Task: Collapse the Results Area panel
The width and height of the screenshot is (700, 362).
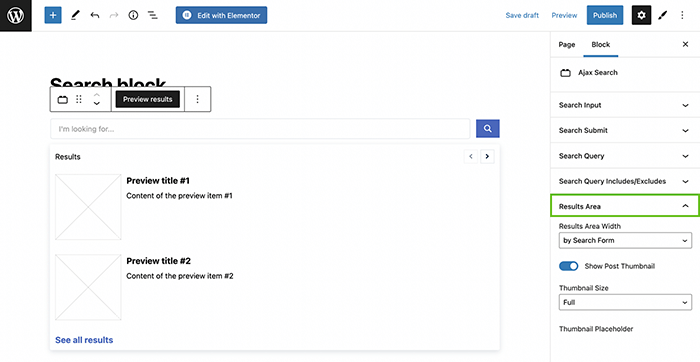Action: (x=625, y=206)
